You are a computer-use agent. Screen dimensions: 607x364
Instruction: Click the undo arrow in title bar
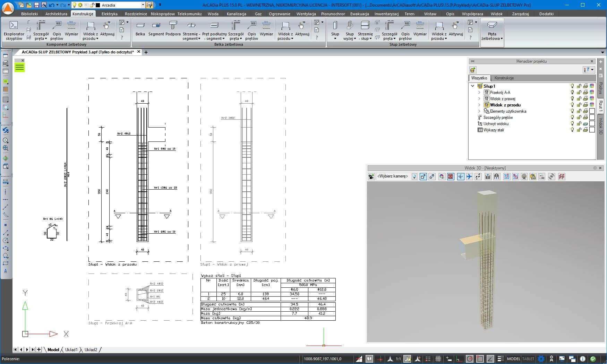pyautogui.click(x=52, y=5)
